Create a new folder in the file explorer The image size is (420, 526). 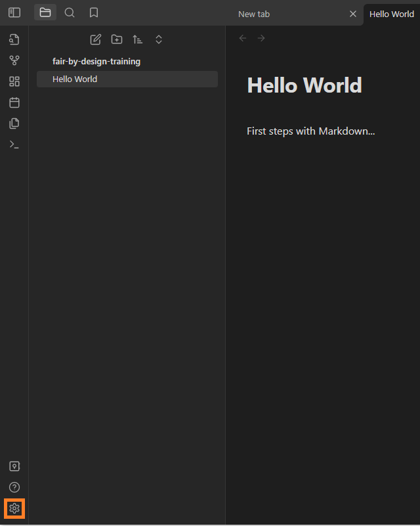pyautogui.click(x=117, y=39)
